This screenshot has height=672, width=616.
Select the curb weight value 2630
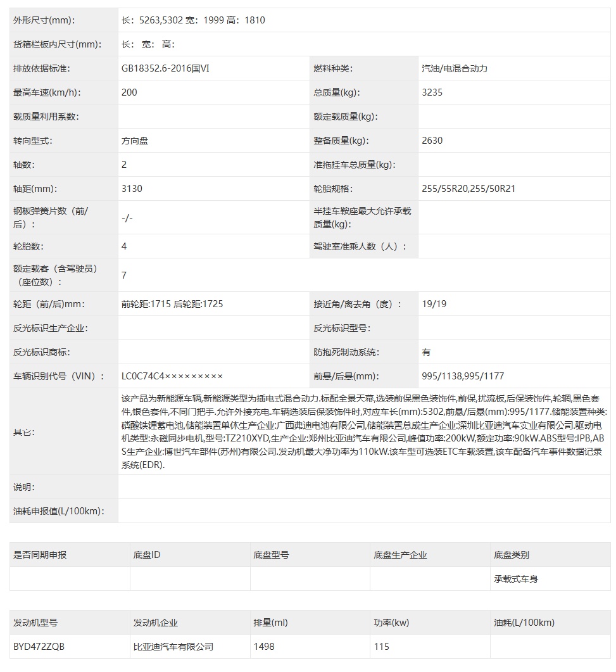(x=432, y=140)
